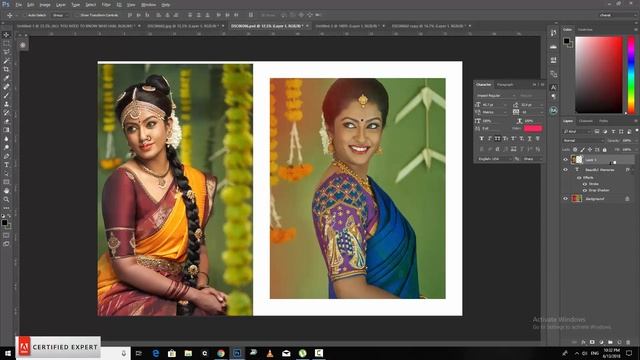Open the Filter menu

[106, 5]
